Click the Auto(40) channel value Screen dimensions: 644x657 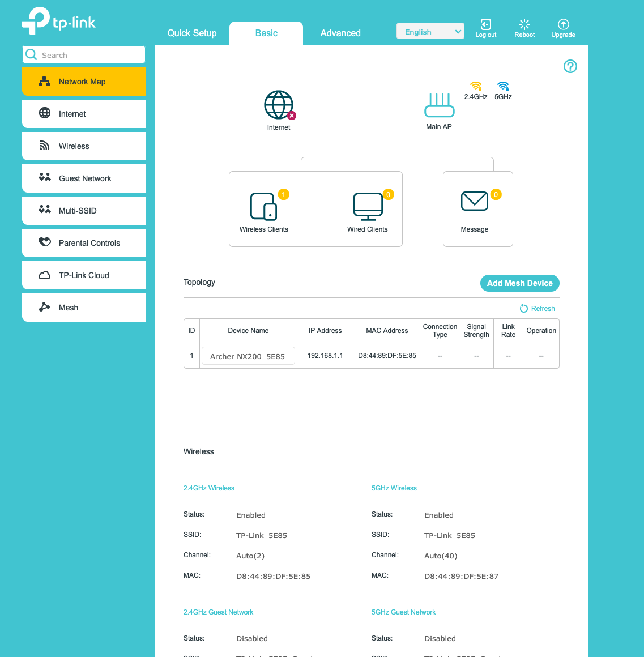(x=440, y=556)
